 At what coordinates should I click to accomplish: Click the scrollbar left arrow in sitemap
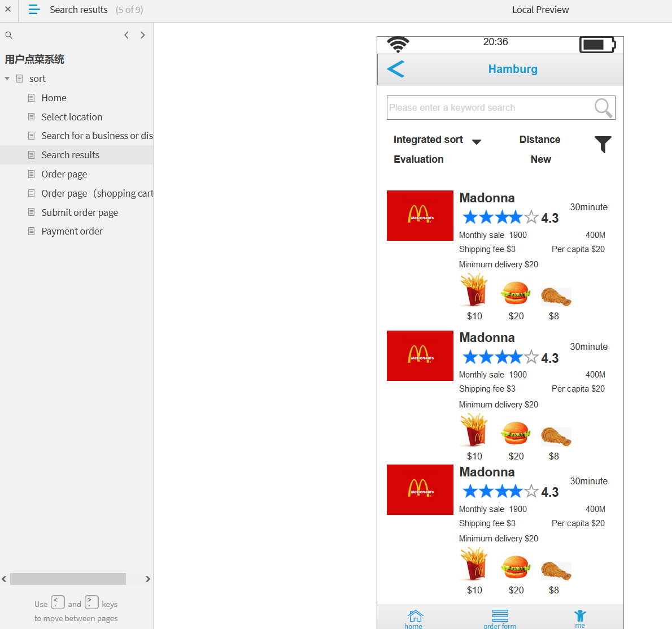4,579
